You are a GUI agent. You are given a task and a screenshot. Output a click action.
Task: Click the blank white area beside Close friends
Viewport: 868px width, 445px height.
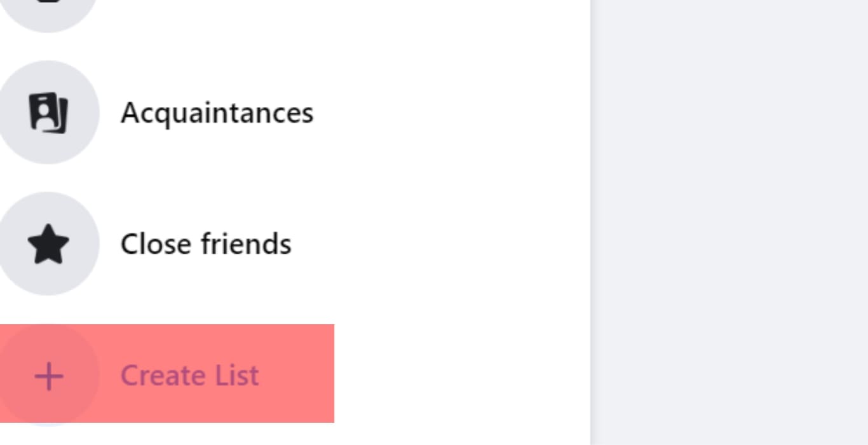[445, 244]
